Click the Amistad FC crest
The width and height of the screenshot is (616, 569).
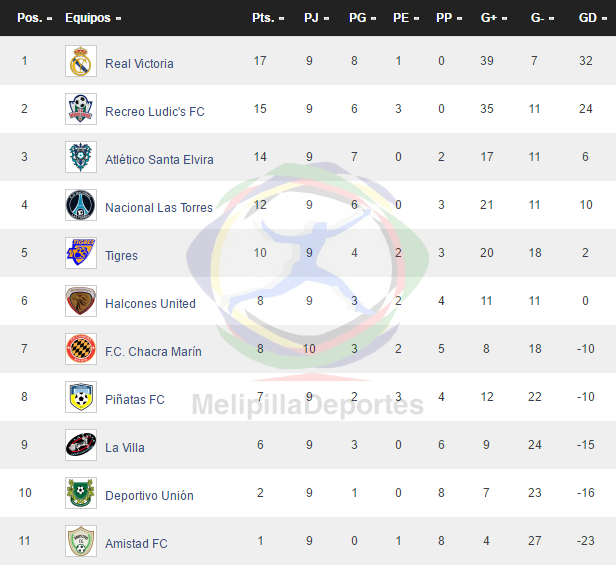click(x=81, y=541)
